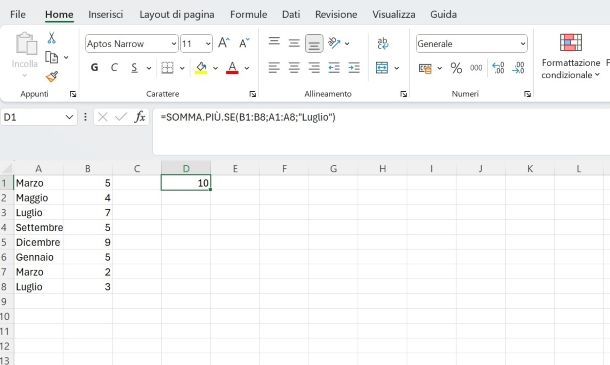Click the merge and center icon
The height and width of the screenshot is (365, 610).
[x=382, y=68]
